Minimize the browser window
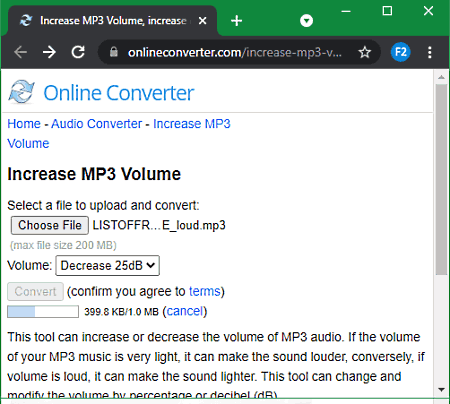Image resolution: width=450 pixels, height=404 pixels. (x=346, y=11)
